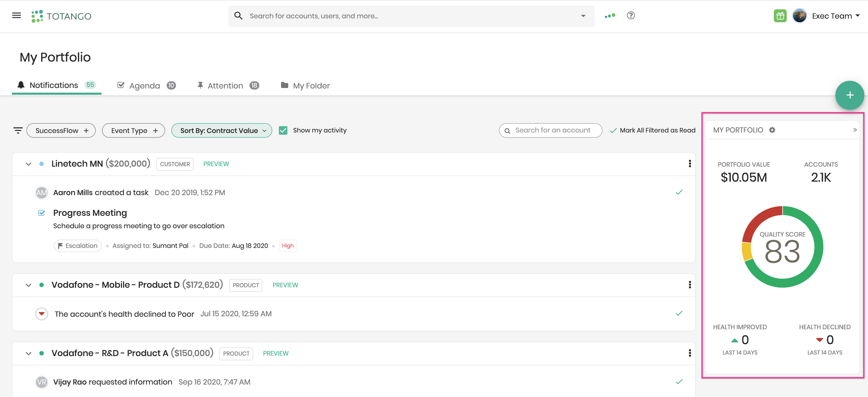Viewport: 868px width, 397px height.
Task: Open PREVIEW for Vodafone Mobile Product D
Action: [285, 285]
